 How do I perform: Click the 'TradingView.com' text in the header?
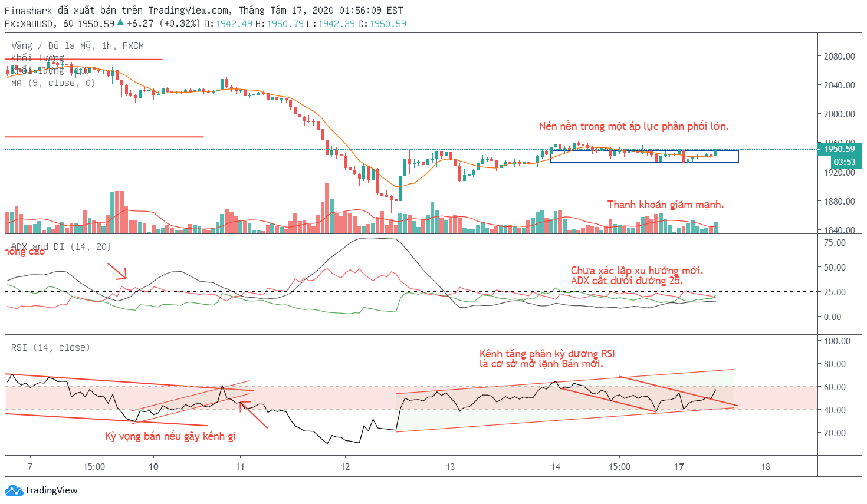click(189, 11)
